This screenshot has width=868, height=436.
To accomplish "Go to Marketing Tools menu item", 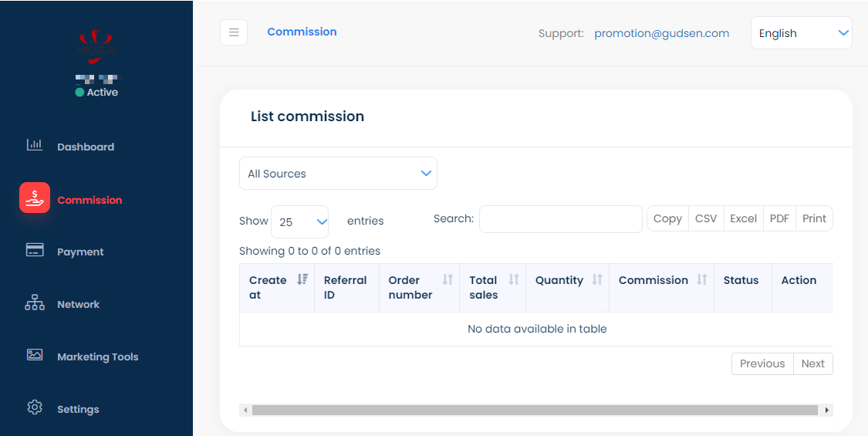I will 97,357.
